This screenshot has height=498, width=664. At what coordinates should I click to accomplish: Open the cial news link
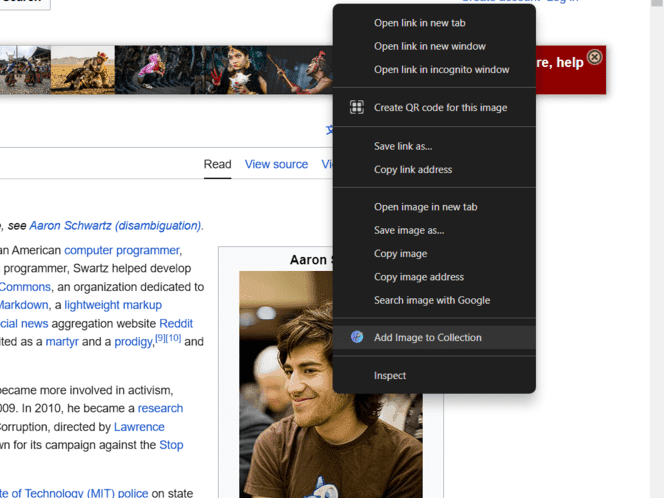pyautogui.click(x=24, y=324)
